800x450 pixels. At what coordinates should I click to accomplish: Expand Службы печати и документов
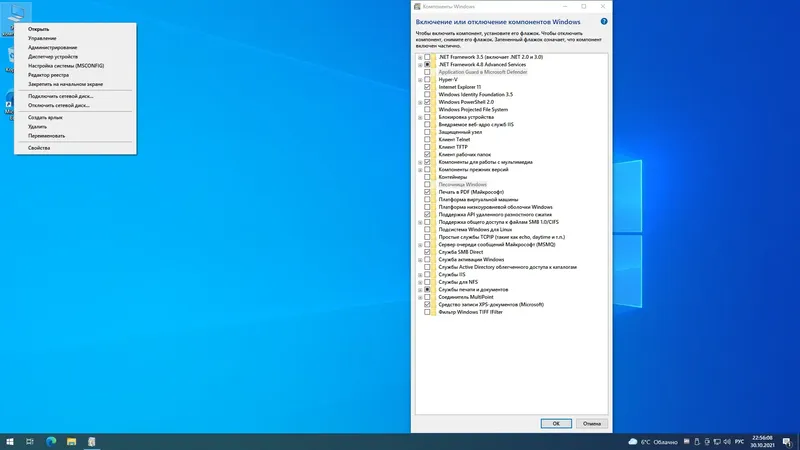[x=420, y=290]
